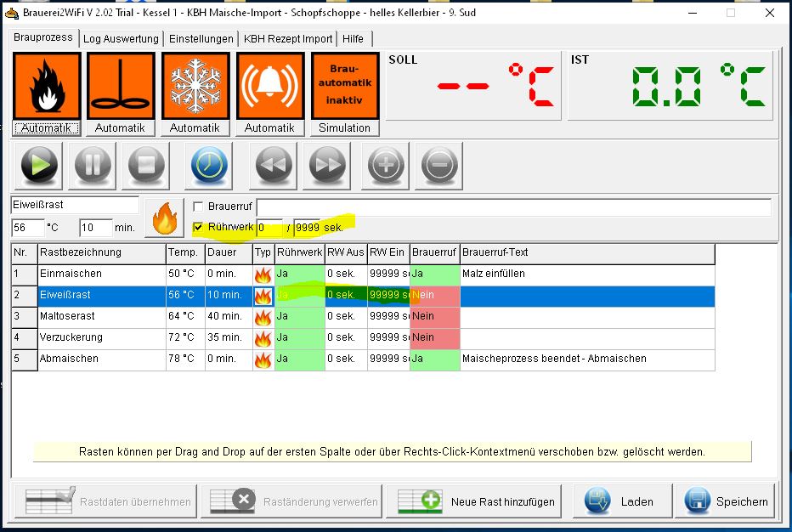The height and width of the screenshot is (532, 792).
Task: Click the Eiweißrast name input field
Action: point(75,205)
